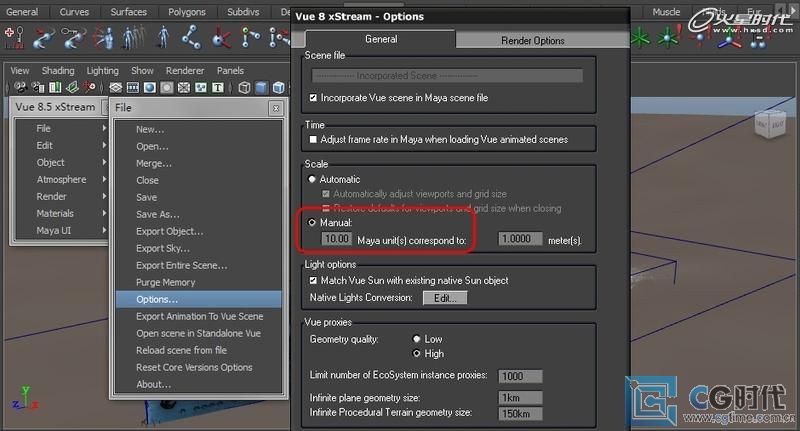
Task: Choose Options... from the File menu
Action: (198, 299)
